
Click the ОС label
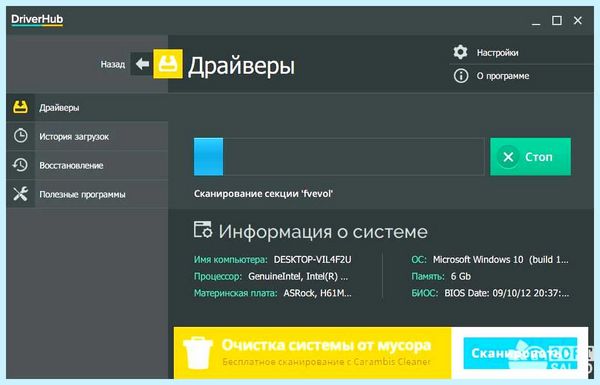(419, 260)
